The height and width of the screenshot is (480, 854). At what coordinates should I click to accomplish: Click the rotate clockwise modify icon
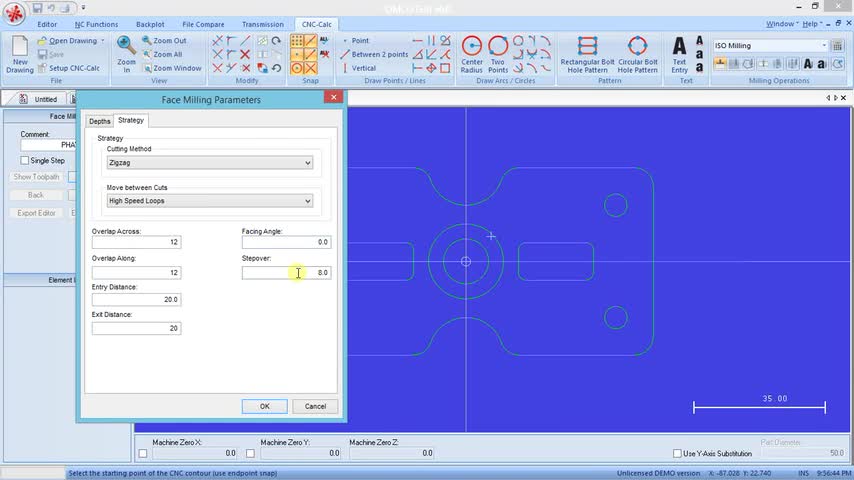[277, 41]
